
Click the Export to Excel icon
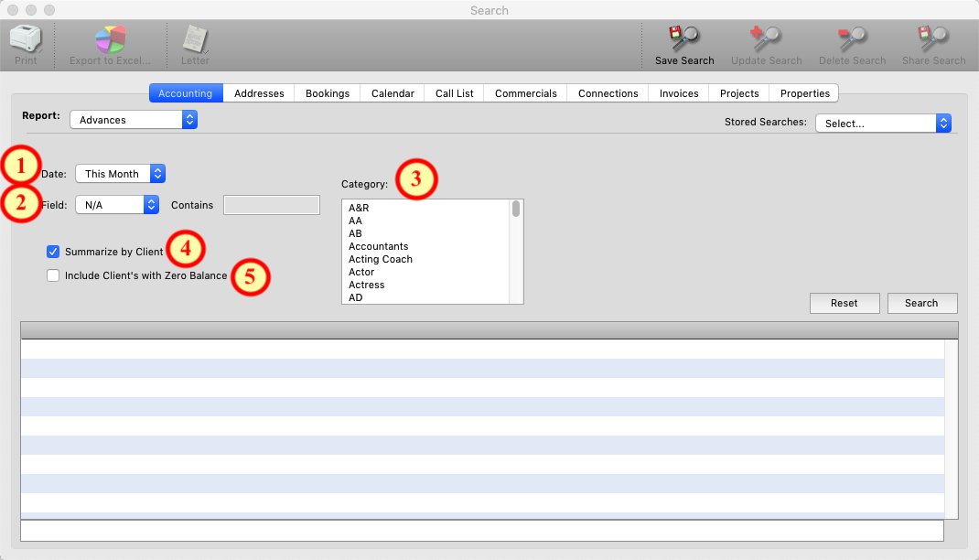click(x=111, y=39)
